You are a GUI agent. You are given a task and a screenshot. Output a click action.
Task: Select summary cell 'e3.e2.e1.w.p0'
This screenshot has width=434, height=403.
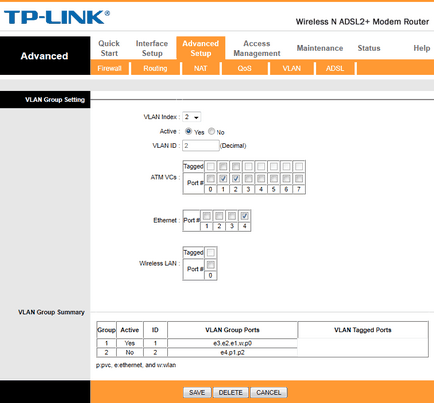click(232, 343)
